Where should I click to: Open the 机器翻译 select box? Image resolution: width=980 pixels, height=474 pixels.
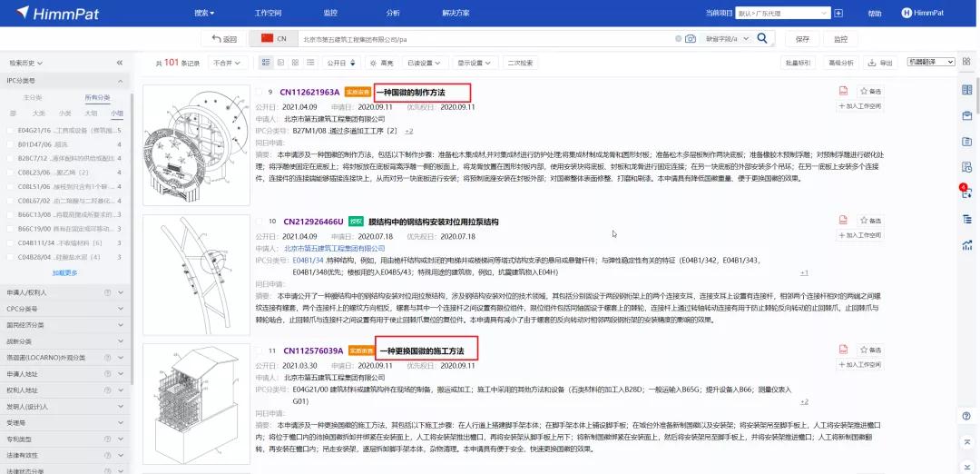tap(931, 62)
